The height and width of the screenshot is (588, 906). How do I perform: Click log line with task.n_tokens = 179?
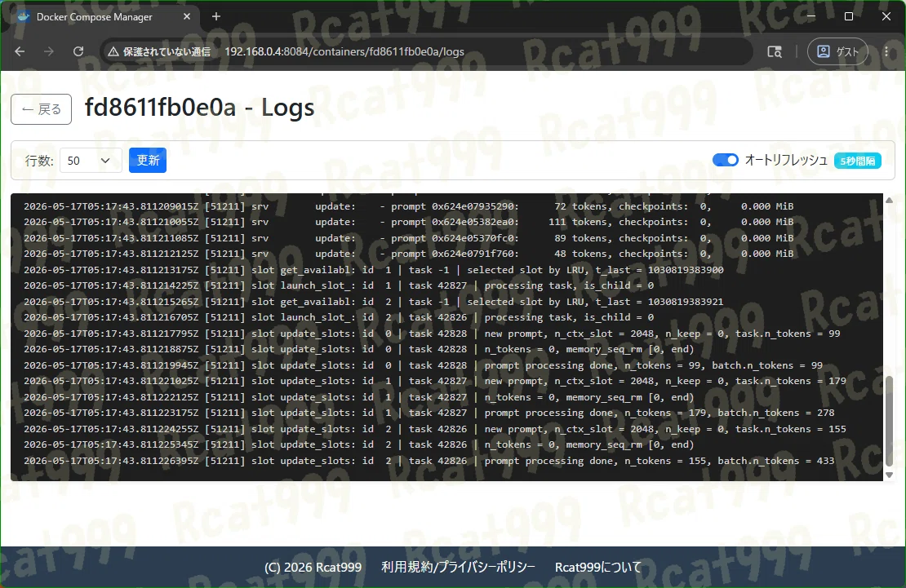click(434, 381)
